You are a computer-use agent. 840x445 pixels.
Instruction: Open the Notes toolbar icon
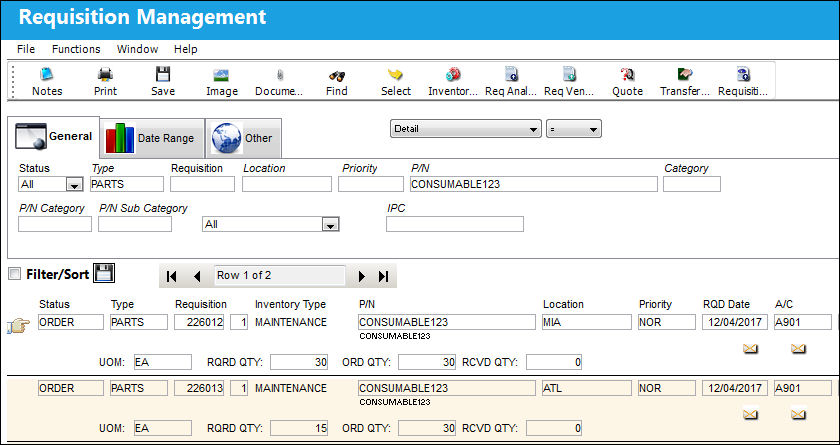[47, 81]
